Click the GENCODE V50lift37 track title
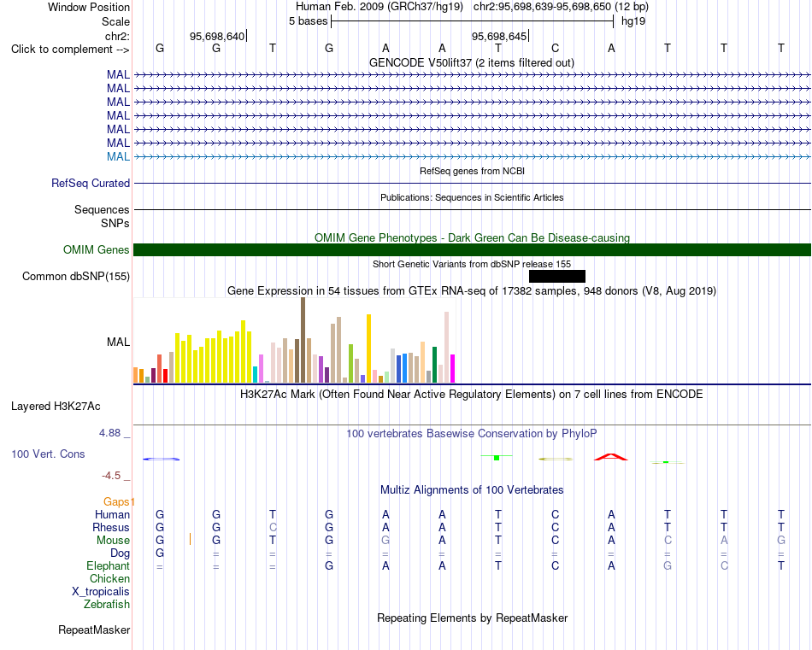This screenshot has width=812, height=650. 472,62
